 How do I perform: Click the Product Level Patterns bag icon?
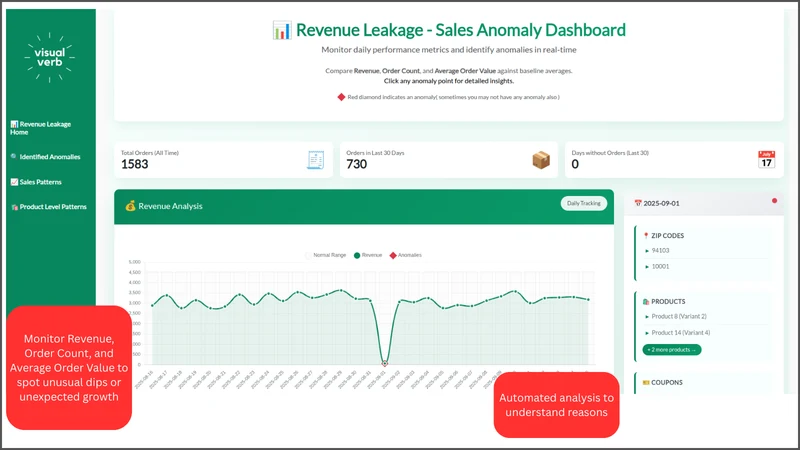click(14, 207)
